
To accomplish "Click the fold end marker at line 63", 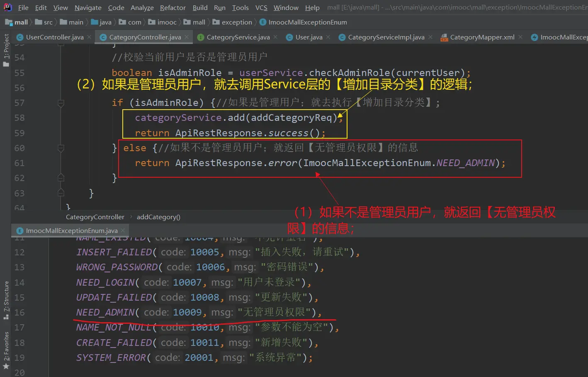I will tap(61, 193).
